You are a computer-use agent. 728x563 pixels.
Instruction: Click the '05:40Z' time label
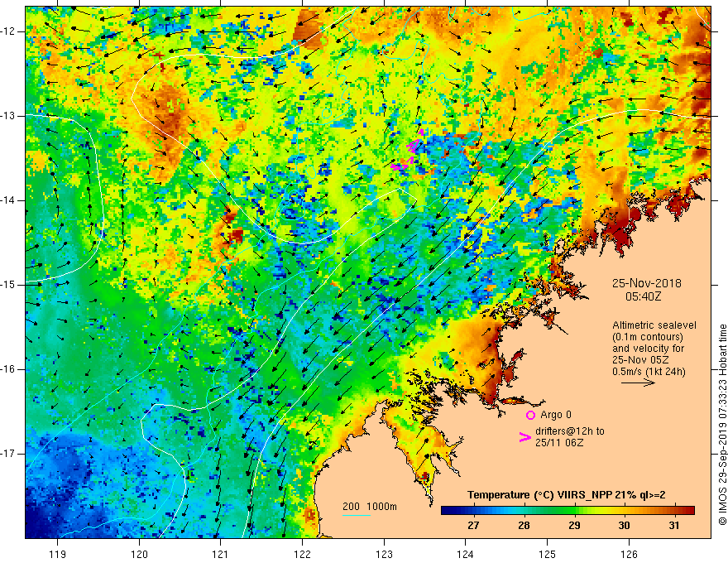click(643, 296)
